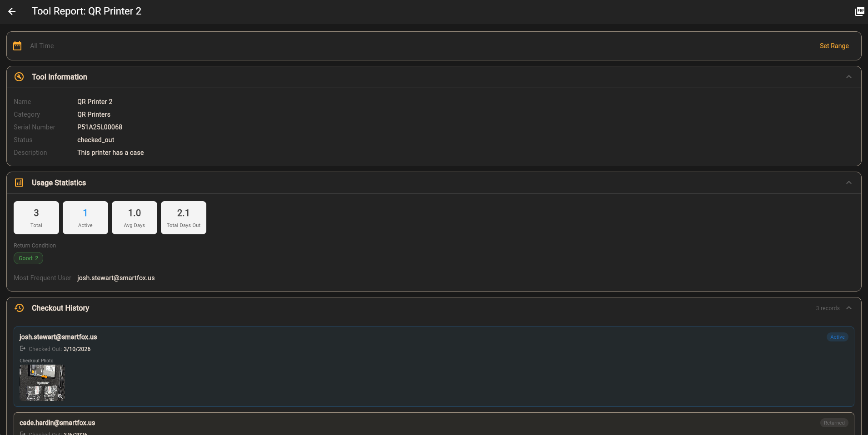
Task: Collapse the Checkout History section
Action: click(x=849, y=308)
